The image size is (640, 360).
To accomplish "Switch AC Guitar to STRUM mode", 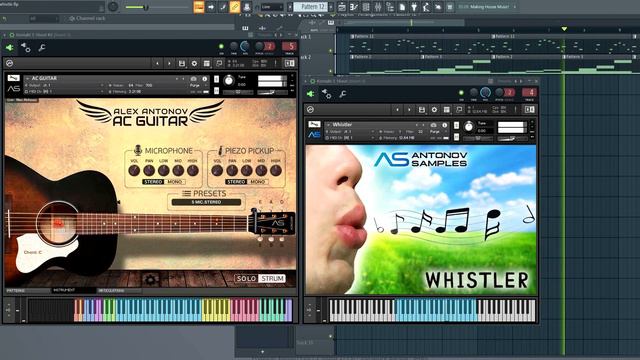I will pyautogui.click(x=273, y=278).
